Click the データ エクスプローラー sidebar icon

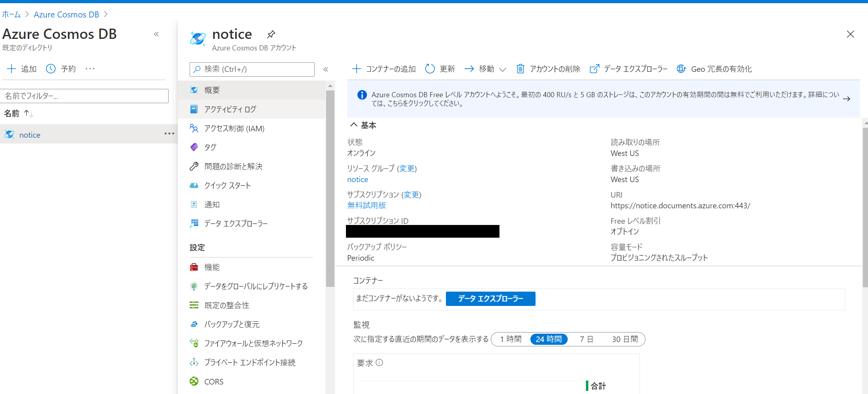pyautogui.click(x=194, y=223)
